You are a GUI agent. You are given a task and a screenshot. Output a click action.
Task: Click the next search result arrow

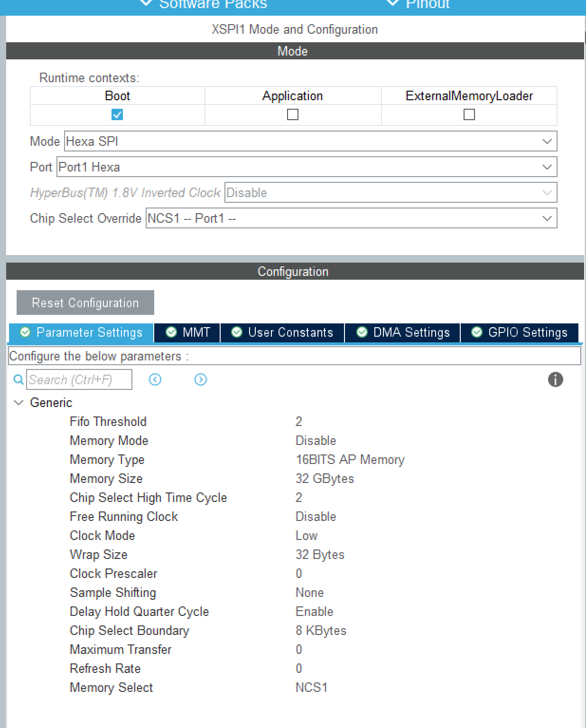pyautogui.click(x=200, y=379)
